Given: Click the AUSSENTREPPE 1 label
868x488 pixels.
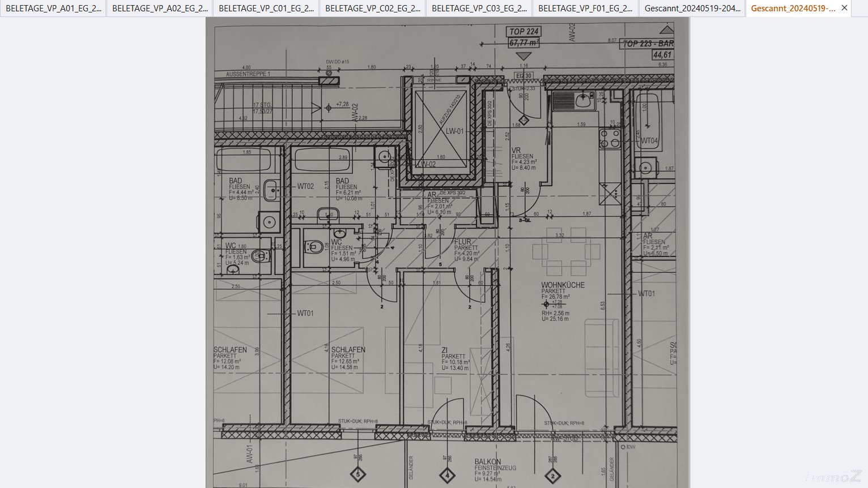Looking at the screenshot, I should [248, 74].
